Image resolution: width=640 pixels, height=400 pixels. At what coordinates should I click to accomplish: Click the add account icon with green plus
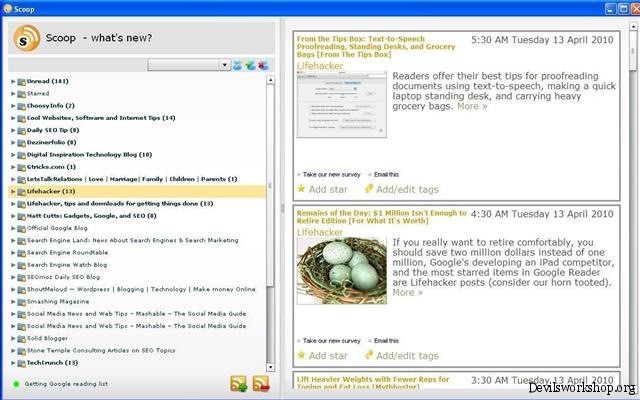250,65
